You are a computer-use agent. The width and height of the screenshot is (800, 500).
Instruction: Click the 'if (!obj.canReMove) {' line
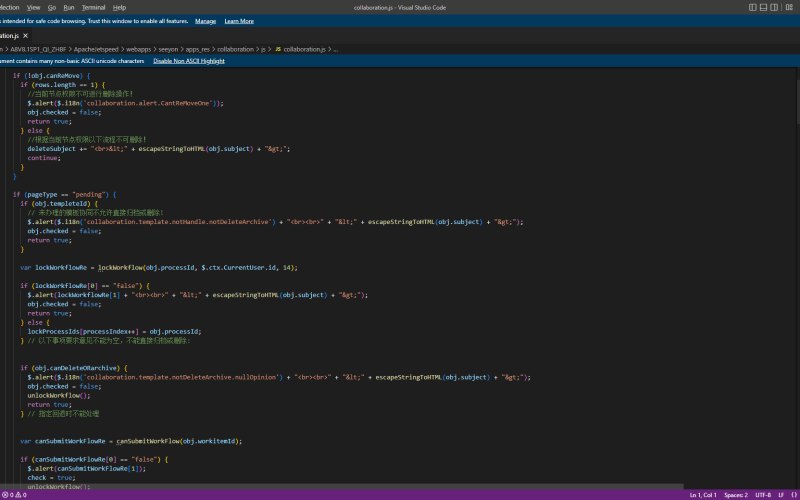pyautogui.click(x=52, y=76)
